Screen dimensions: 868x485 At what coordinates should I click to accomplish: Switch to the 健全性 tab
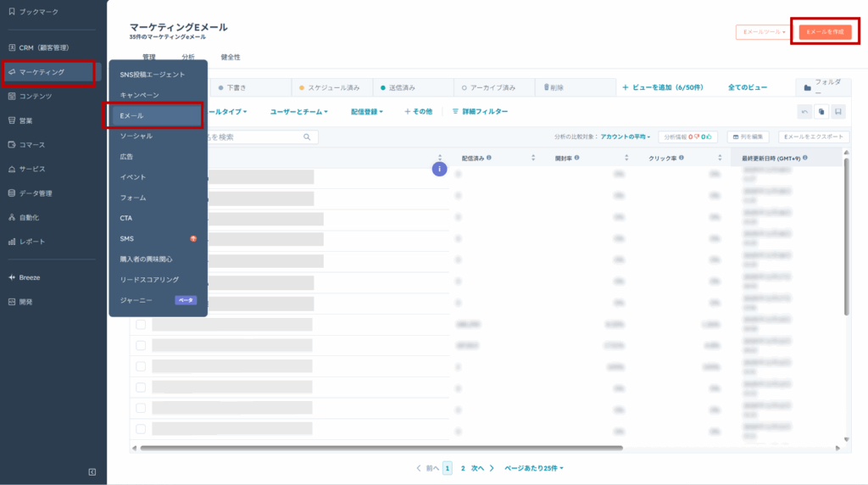point(231,57)
